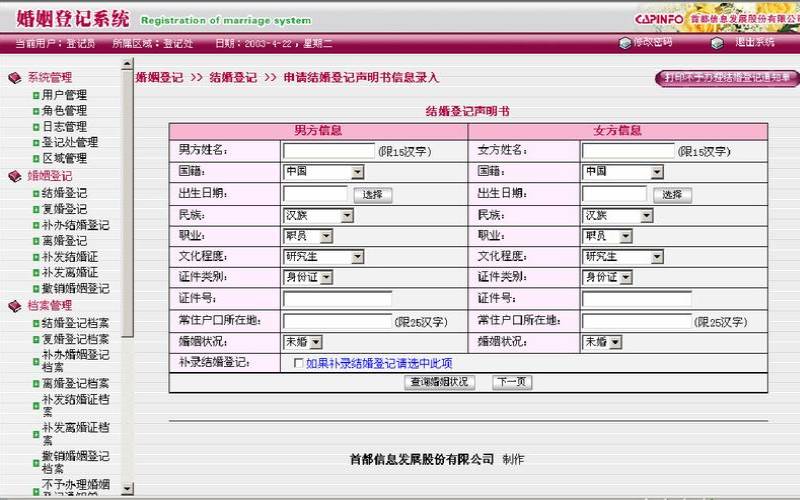Click the 下一页 button
800x500 pixels.
point(512,382)
